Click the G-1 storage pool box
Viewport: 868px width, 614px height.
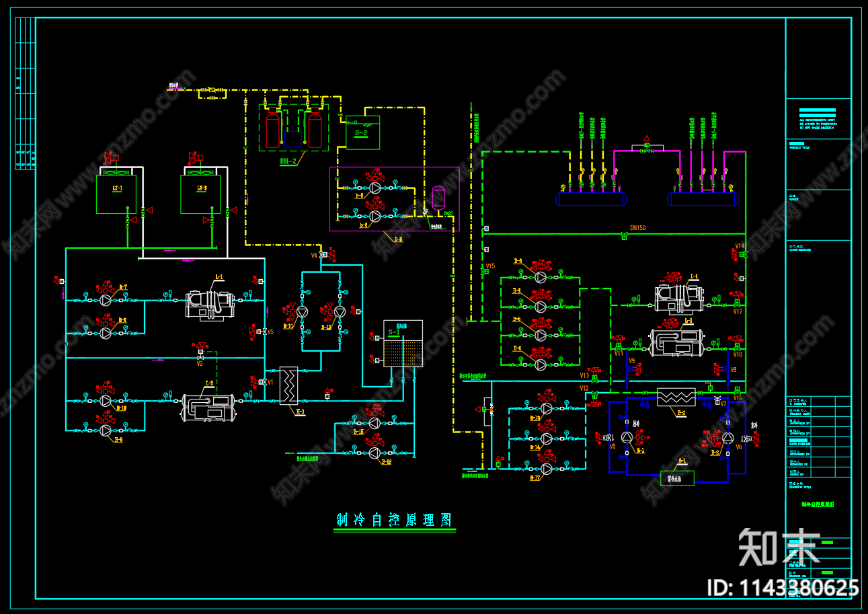coord(678,479)
